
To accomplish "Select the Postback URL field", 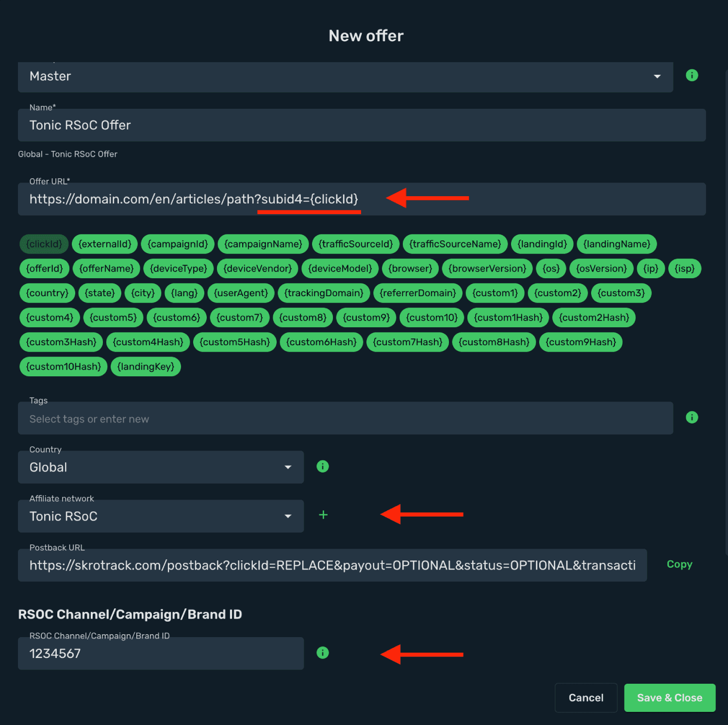I will pyautogui.click(x=332, y=565).
